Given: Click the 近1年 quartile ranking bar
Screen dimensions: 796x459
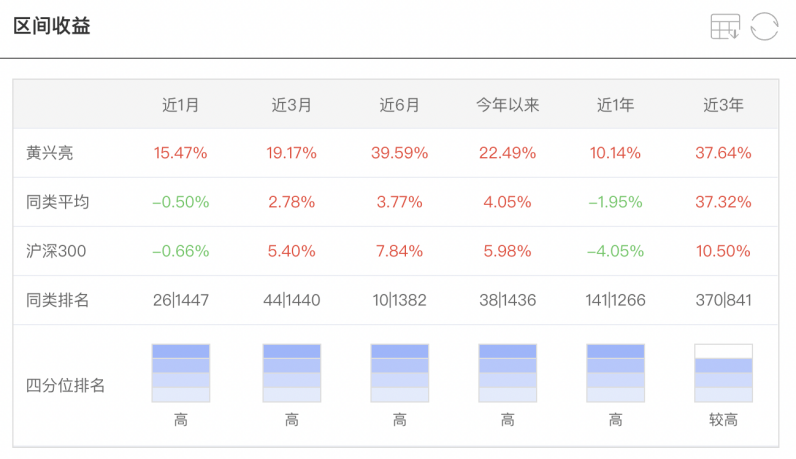Looking at the screenshot, I should [615, 373].
